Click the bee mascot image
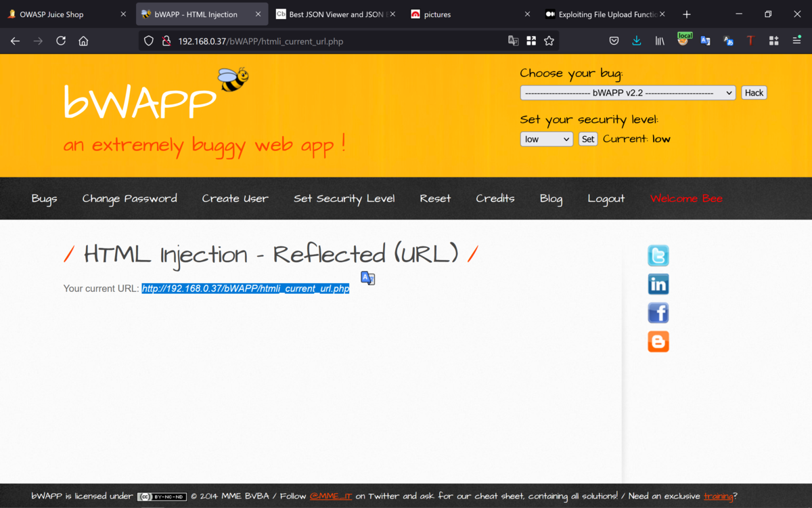The height and width of the screenshot is (508, 812). (x=233, y=79)
